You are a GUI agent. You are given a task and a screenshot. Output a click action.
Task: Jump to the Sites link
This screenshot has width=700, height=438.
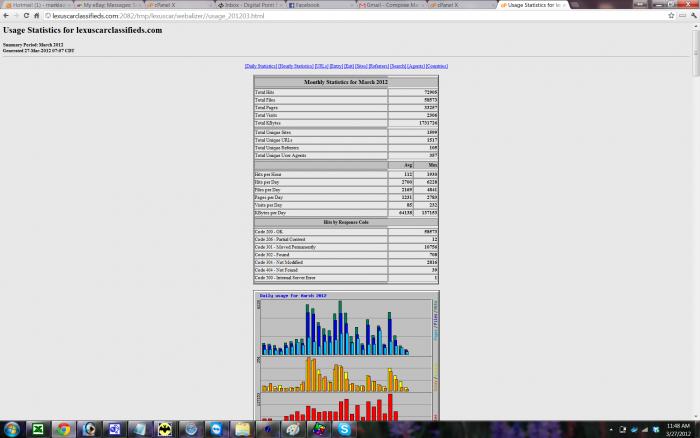(x=361, y=66)
